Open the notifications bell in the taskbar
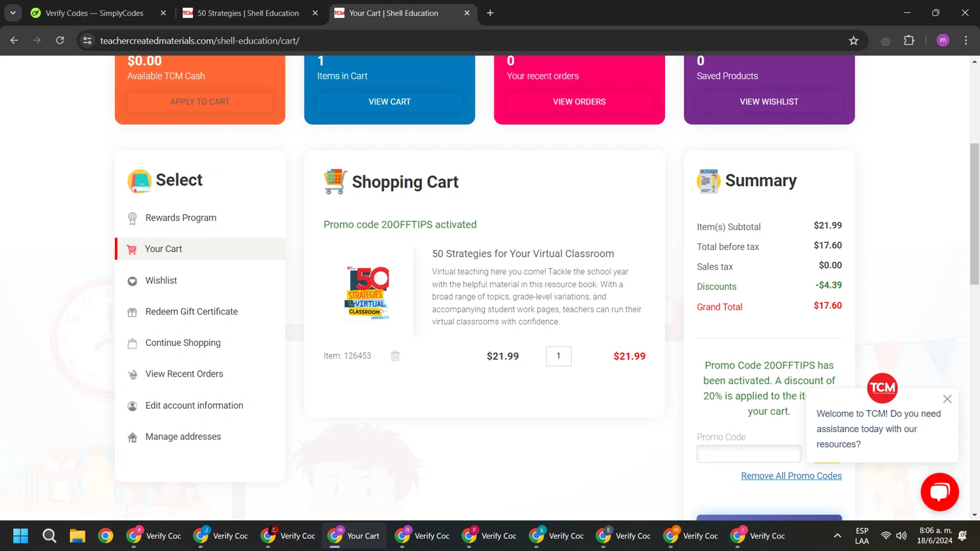Viewport: 980px width, 551px height. [962, 536]
